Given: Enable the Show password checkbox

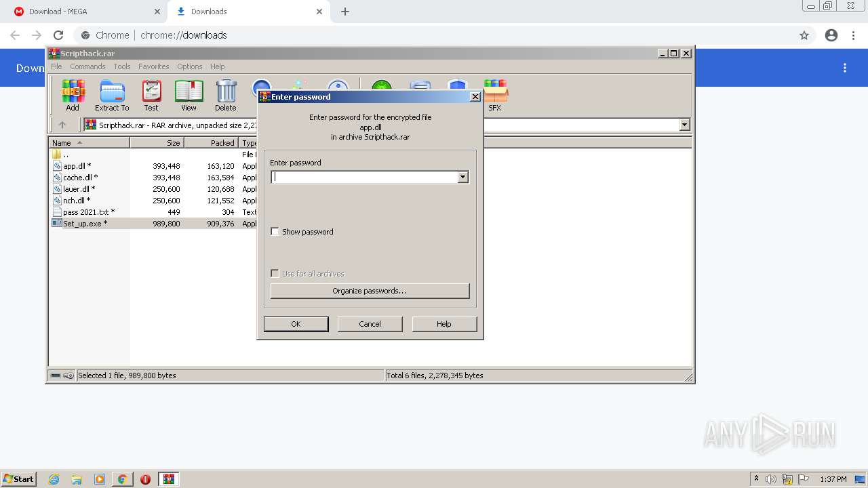Looking at the screenshot, I should coord(275,232).
